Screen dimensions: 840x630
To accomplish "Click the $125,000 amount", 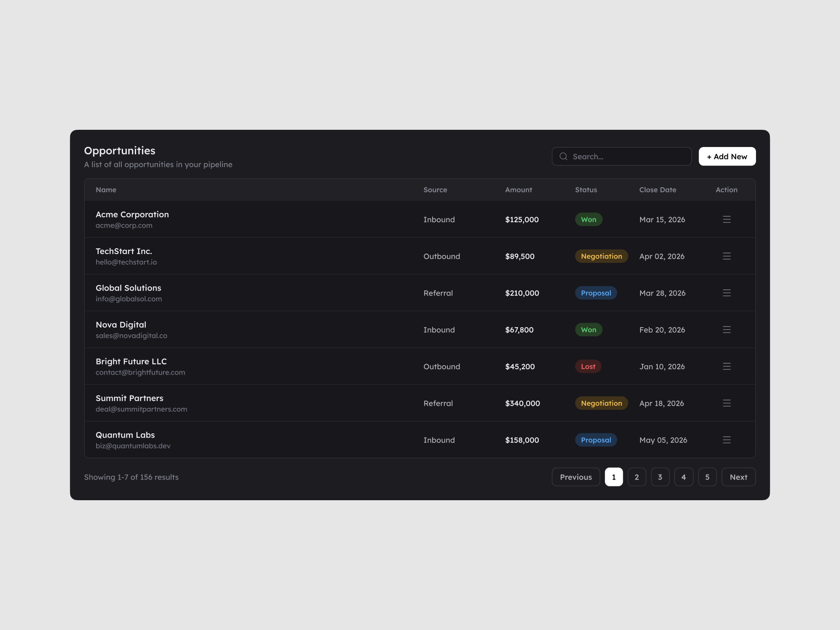I will 522,220.
